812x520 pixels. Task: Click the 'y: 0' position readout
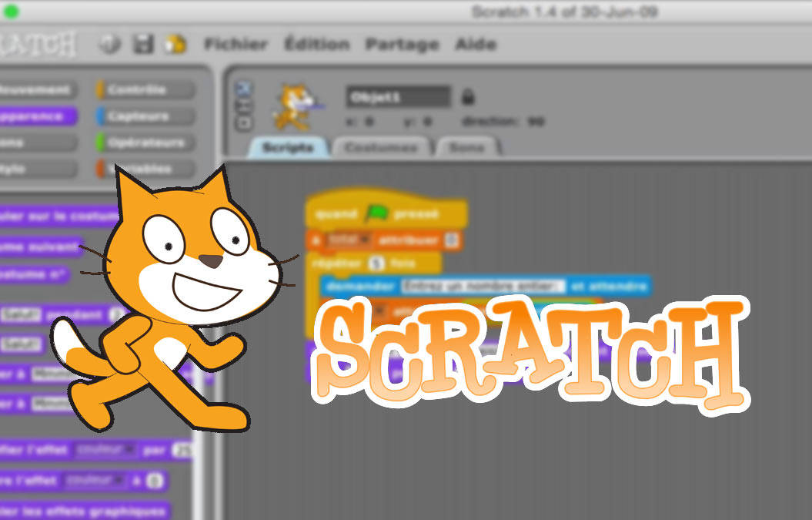417,122
